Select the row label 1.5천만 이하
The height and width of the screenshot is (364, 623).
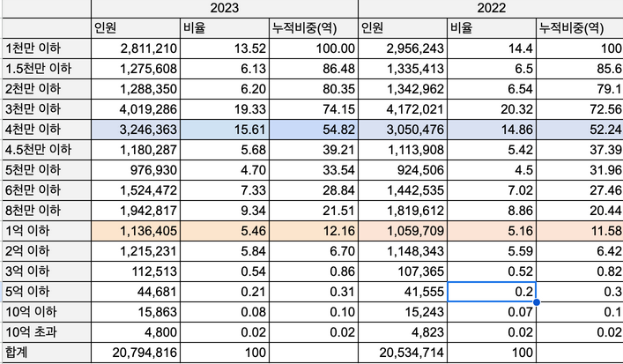(x=47, y=69)
